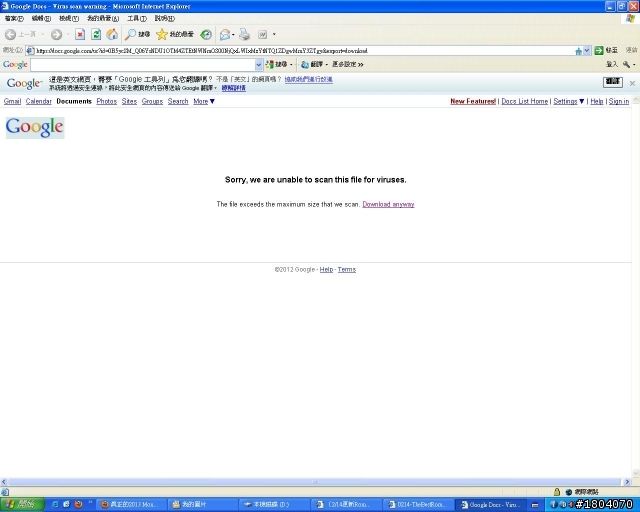Screen dimensions: 640x512
Task: Click the Google logo on the page
Action: 35,127
